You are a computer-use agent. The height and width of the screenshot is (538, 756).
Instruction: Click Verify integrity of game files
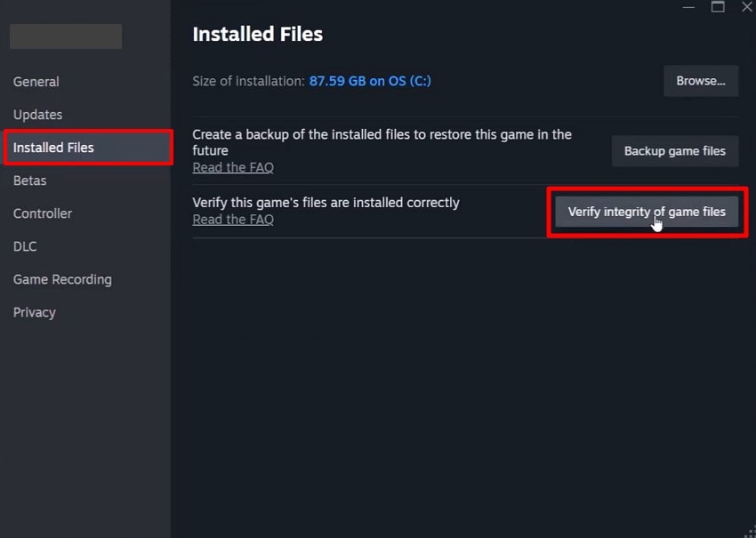click(647, 211)
